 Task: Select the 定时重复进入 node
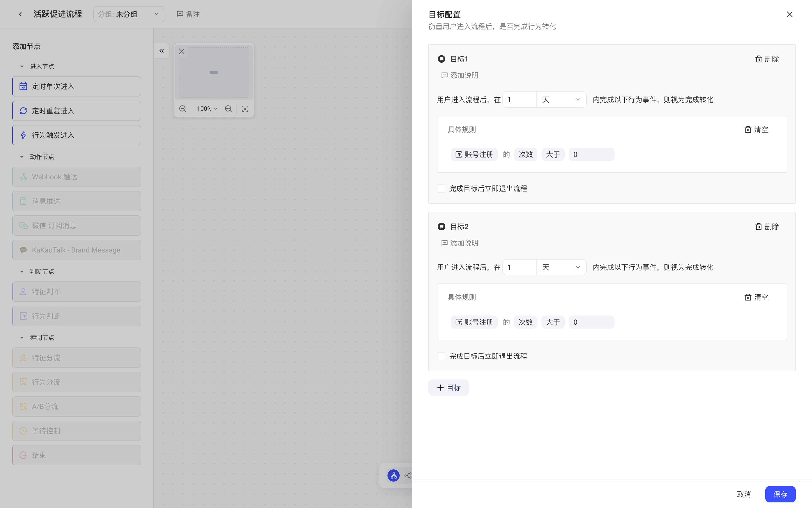click(x=76, y=111)
